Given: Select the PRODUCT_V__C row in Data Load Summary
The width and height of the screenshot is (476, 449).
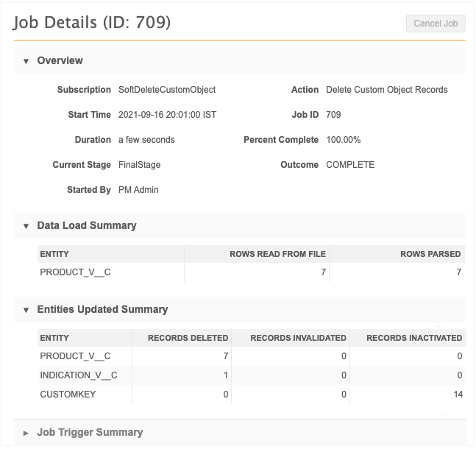Looking at the screenshot, I should click(76, 272).
